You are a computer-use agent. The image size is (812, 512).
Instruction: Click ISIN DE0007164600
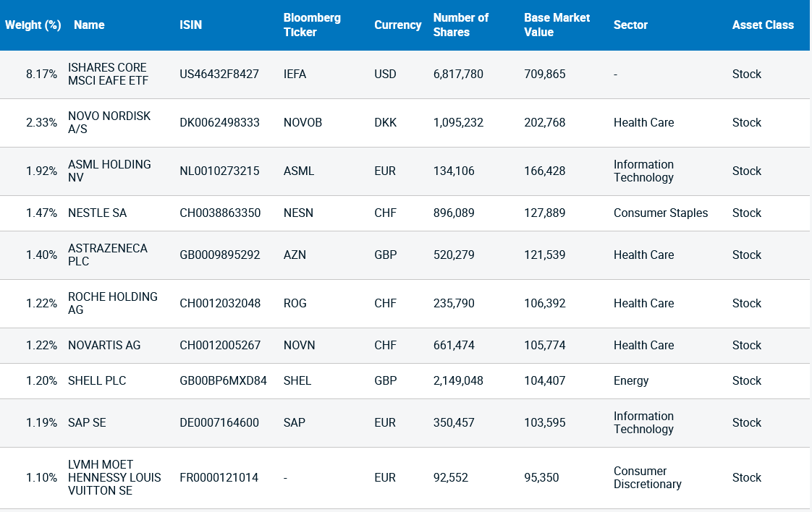click(x=219, y=422)
